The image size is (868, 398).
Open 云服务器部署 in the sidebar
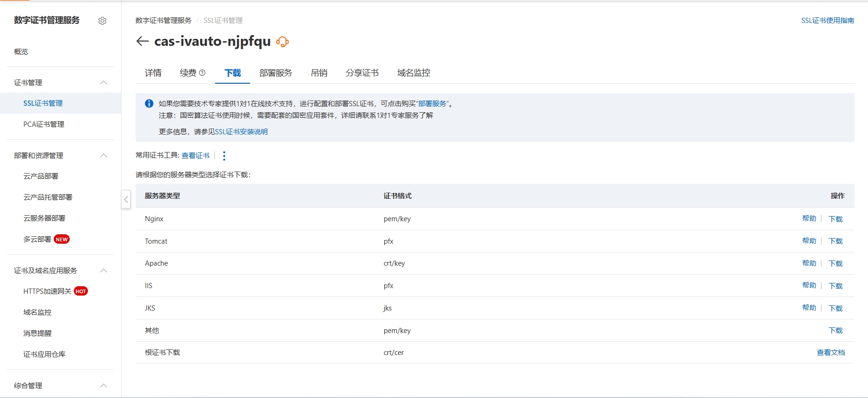(44, 218)
